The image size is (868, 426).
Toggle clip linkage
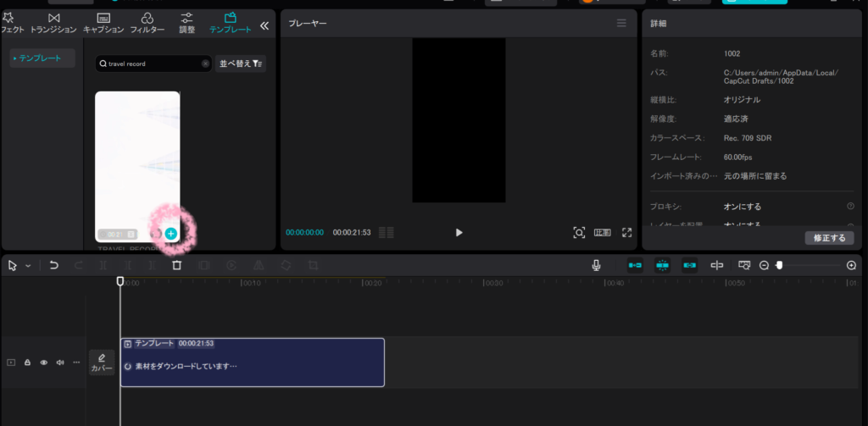tap(690, 266)
